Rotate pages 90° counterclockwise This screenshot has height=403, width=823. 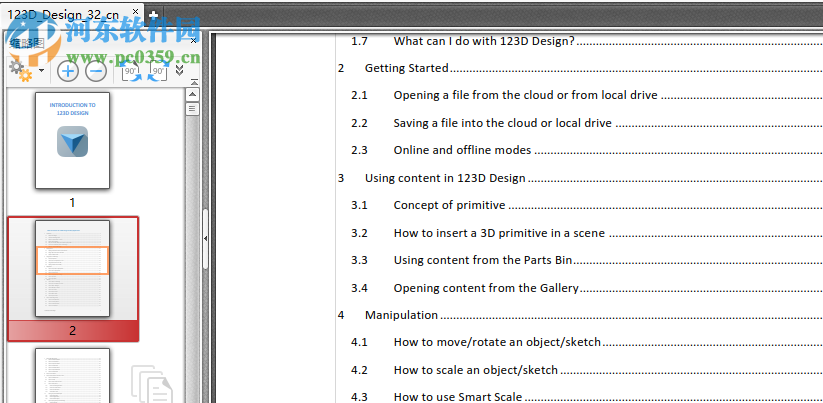131,71
